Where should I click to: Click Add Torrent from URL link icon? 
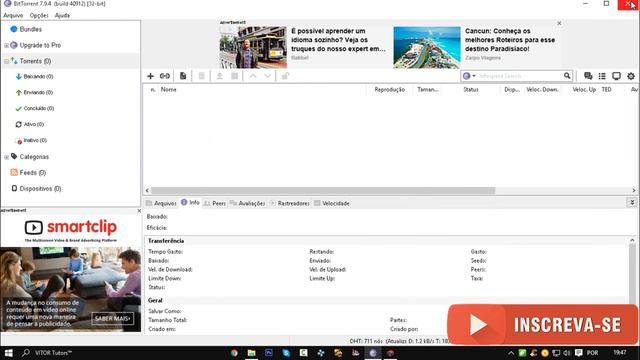click(x=165, y=76)
